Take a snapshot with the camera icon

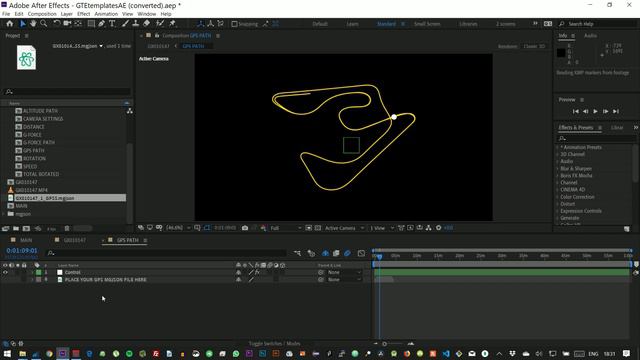click(245, 228)
